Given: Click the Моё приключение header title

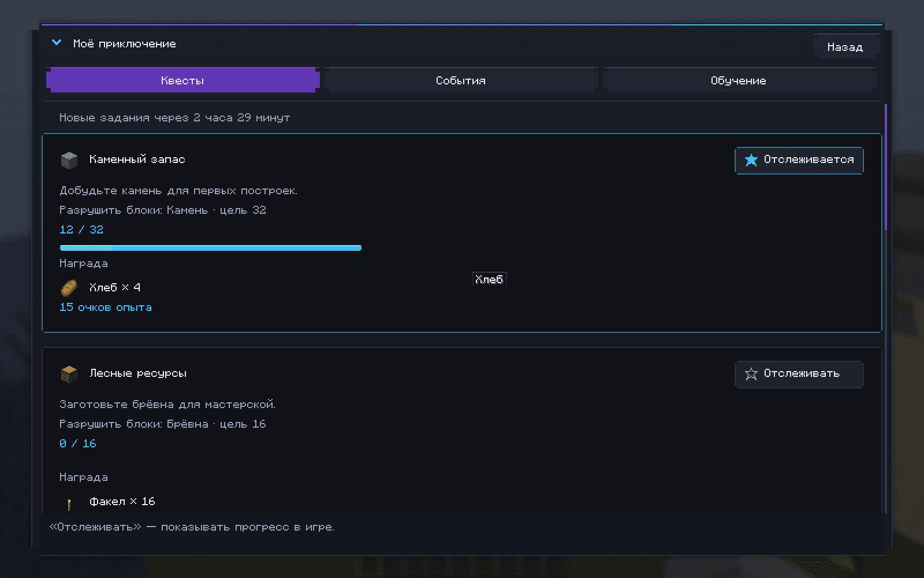Looking at the screenshot, I should (125, 44).
